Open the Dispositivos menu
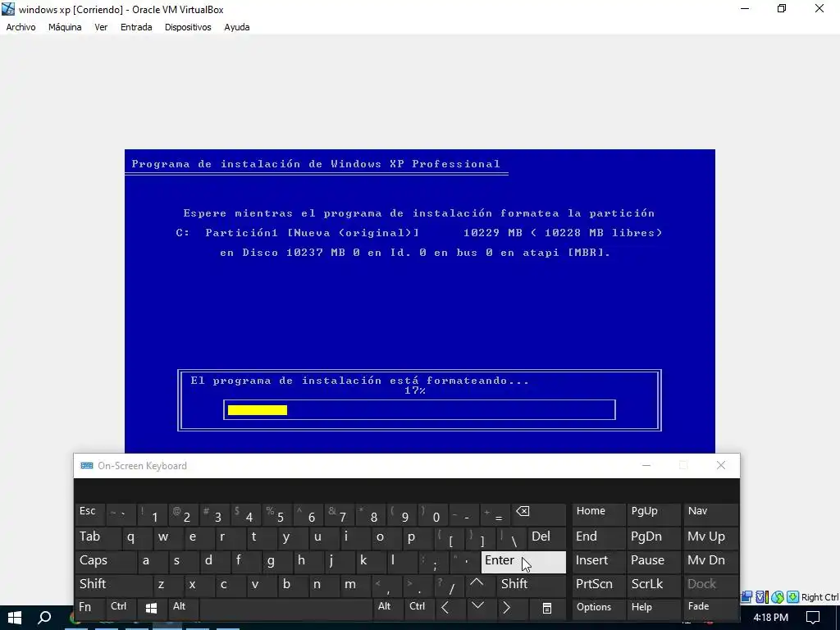This screenshot has height=630, width=840. click(x=188, y=27)
